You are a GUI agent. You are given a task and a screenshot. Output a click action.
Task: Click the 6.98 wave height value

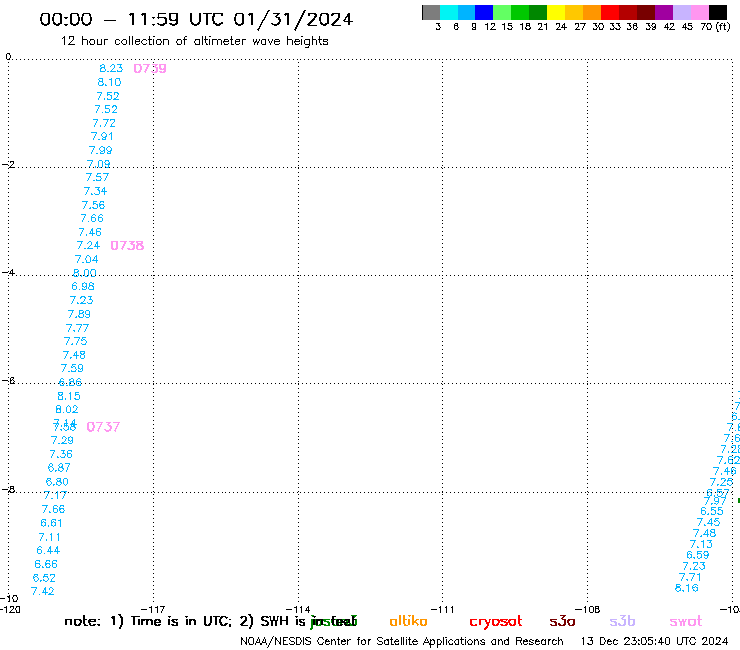83,287
